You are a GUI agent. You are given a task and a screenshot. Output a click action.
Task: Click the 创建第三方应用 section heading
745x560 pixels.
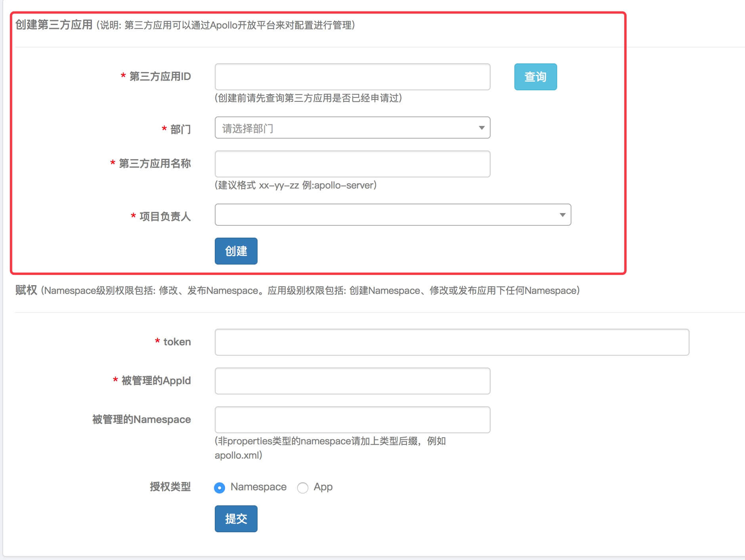point(54,25)
